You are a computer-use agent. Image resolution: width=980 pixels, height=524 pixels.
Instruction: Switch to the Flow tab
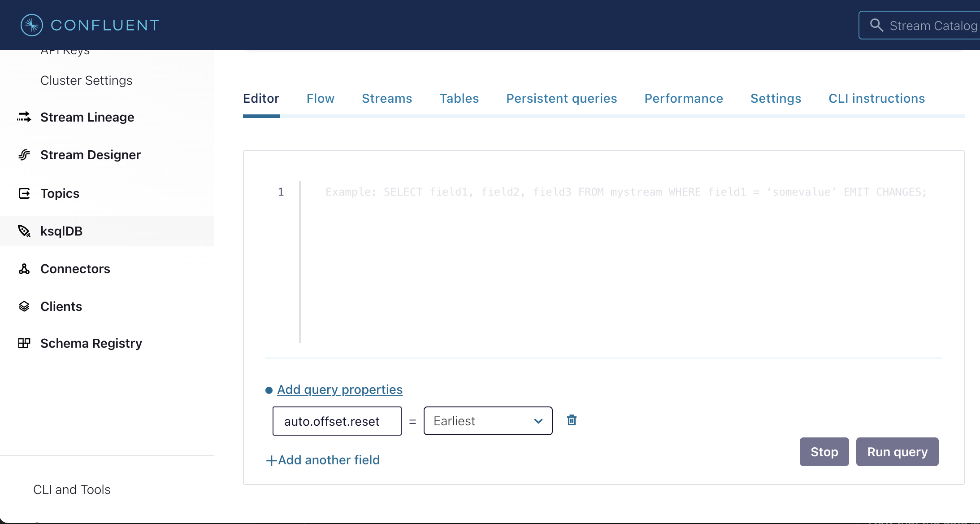click(321, 98)
